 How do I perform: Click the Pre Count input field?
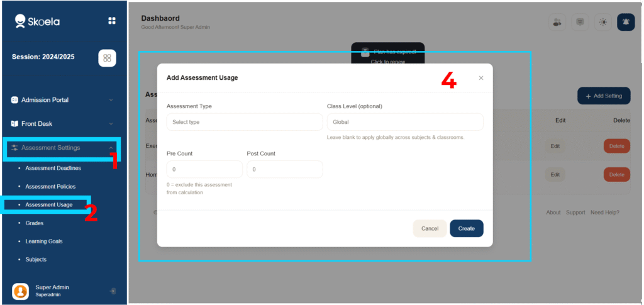(x=204, y=169)
